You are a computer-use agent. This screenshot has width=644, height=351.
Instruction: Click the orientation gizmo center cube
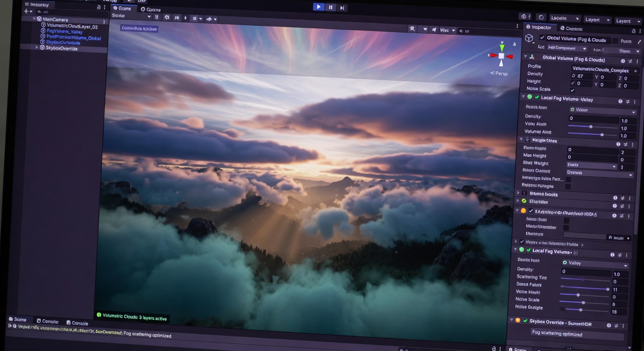pos(501,56)
